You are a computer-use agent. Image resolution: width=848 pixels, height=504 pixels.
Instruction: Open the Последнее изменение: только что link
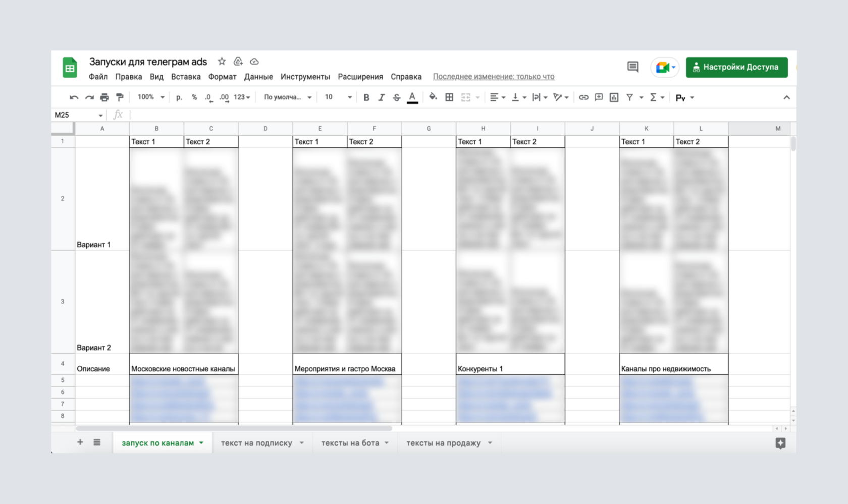point(494,77)
